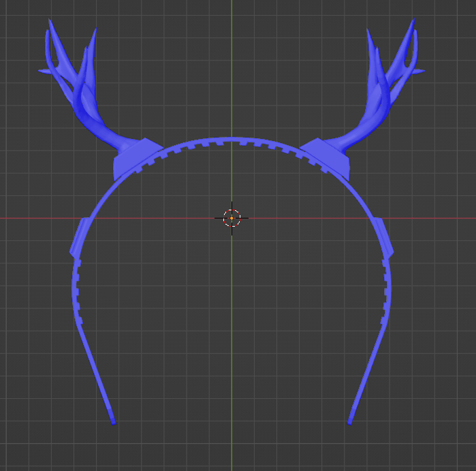Click the 3D cursor at the viewport center
Image resolution: width=476 pixels, height=471 pixels.
tap(232, 218)
